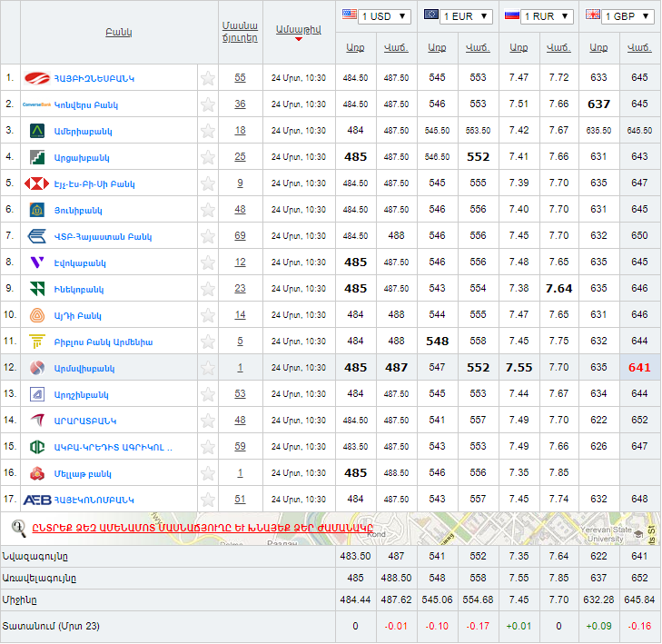This screenshot has width=662, height=644.
Task: Open the red underlined branch finder banner link
Action: (x=202, y=527)
